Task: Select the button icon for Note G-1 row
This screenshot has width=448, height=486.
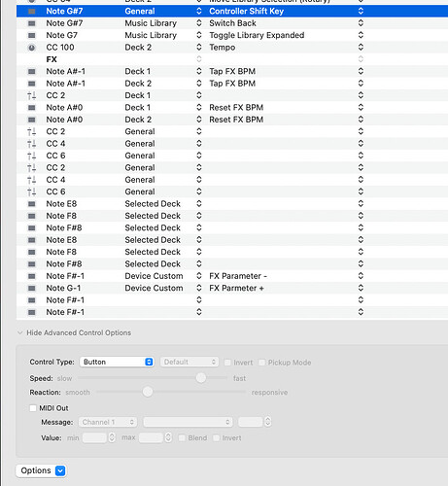Action: pyautogui.click(x=32, y=289)
